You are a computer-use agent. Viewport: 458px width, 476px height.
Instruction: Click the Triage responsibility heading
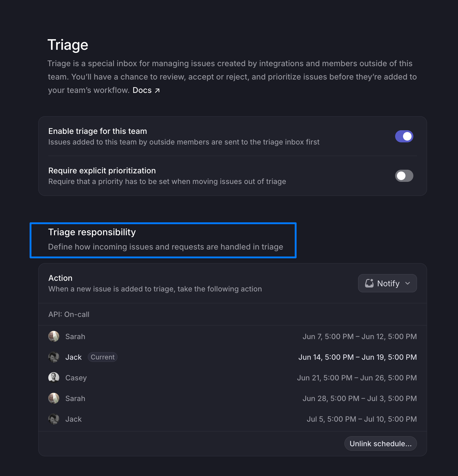(x=92, y=232)
